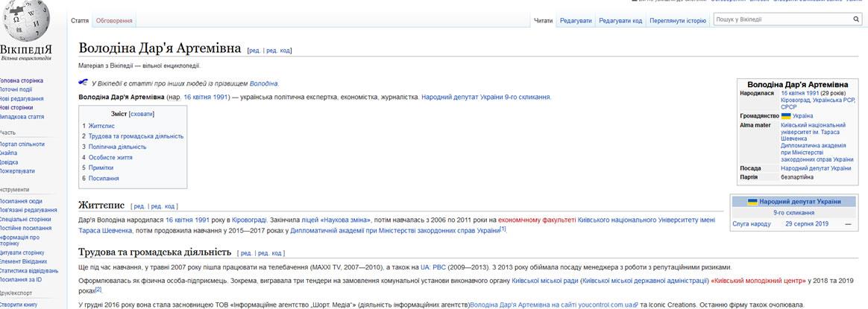Click 'ред. код' link next to page title
868x309 pixels.
click(x=277, y=51)
